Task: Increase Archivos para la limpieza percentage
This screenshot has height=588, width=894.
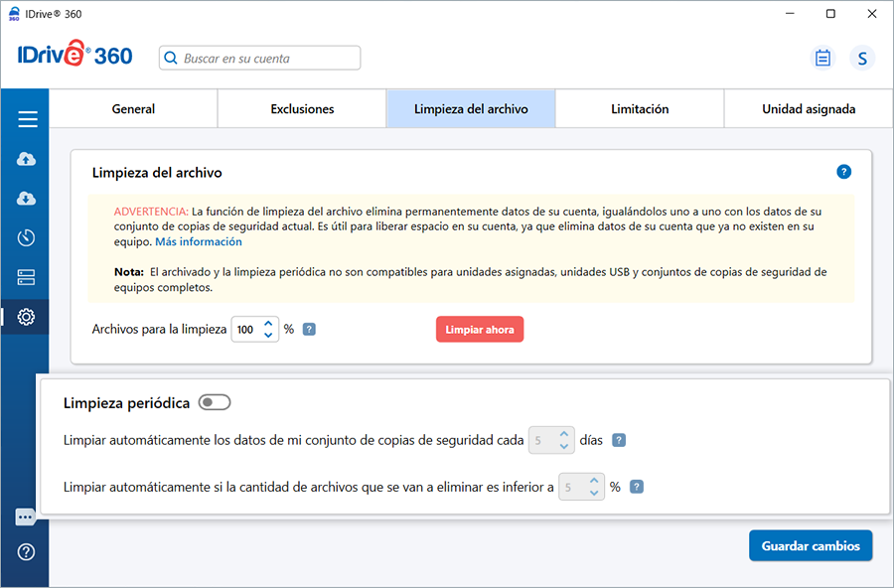Action: pyautogui.click(x=268, y=324)
